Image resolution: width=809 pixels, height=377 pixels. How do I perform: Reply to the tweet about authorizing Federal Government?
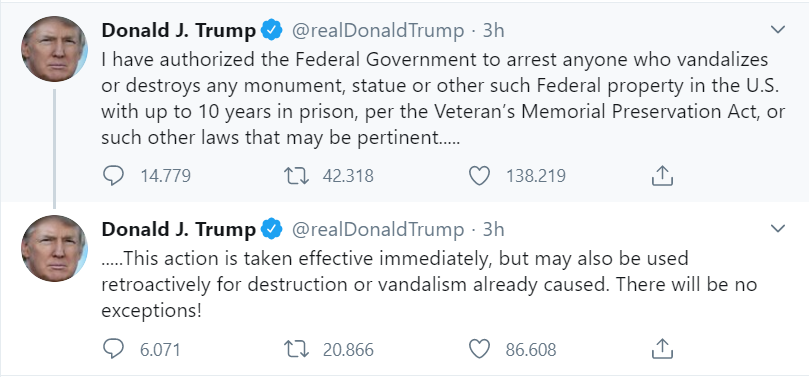pos(113,176)
